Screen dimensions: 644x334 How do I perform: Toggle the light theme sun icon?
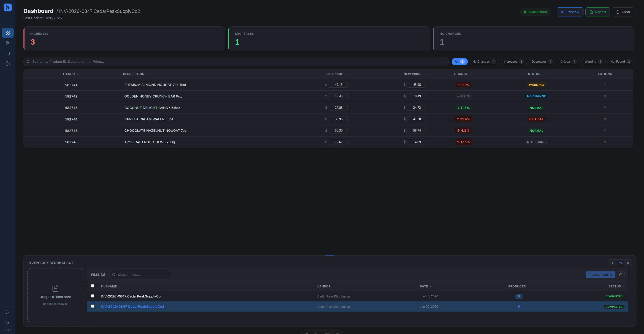[x=8, y=323]
